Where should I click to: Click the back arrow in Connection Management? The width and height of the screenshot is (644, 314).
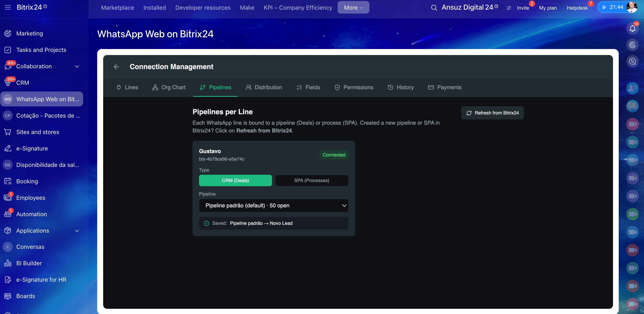pos(116,67)
